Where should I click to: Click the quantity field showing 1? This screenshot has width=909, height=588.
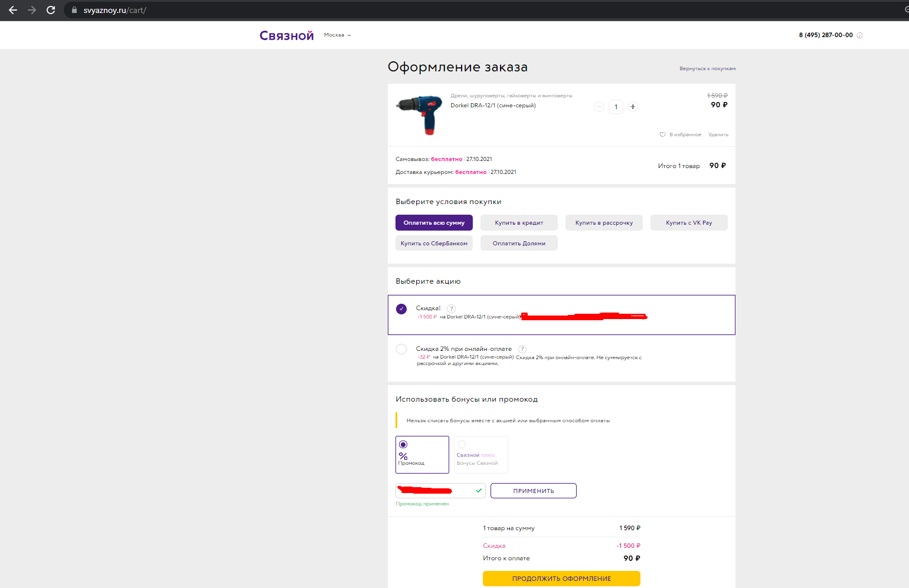click(616, 107)
